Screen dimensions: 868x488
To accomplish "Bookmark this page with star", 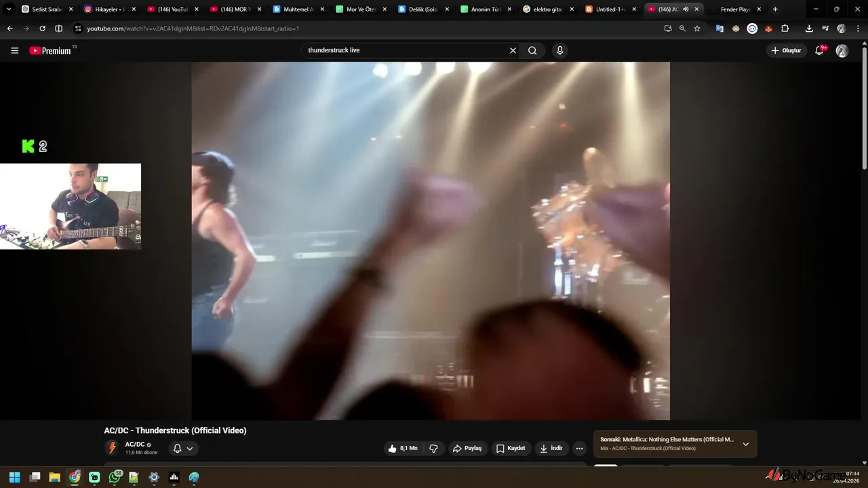I will 696,28.
